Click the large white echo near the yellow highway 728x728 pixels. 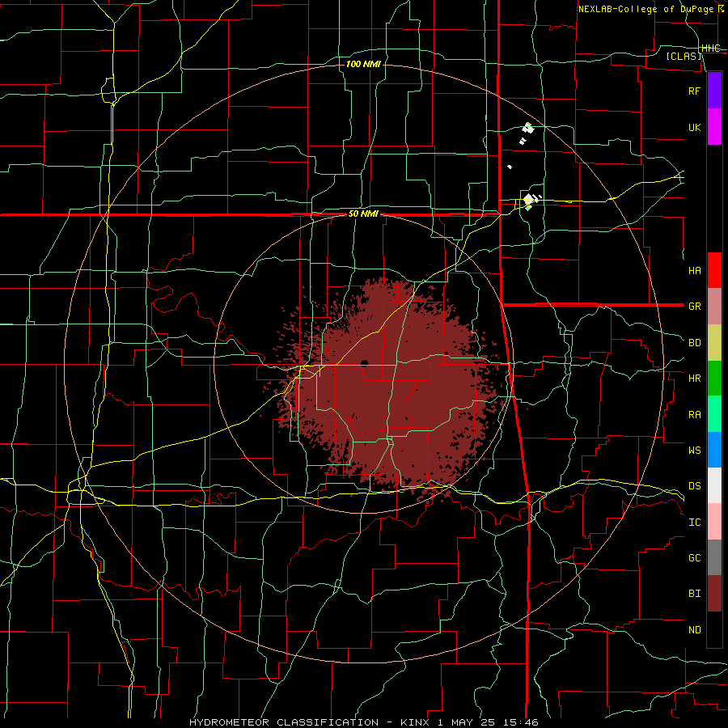(528, 201)
